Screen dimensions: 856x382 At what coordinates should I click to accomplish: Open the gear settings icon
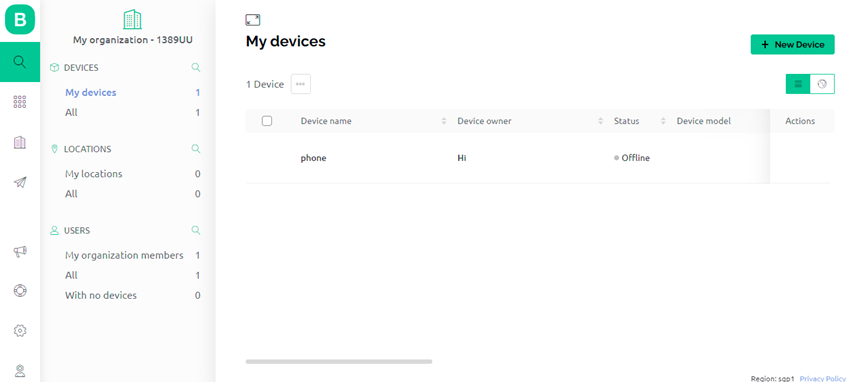click(20, 330)
